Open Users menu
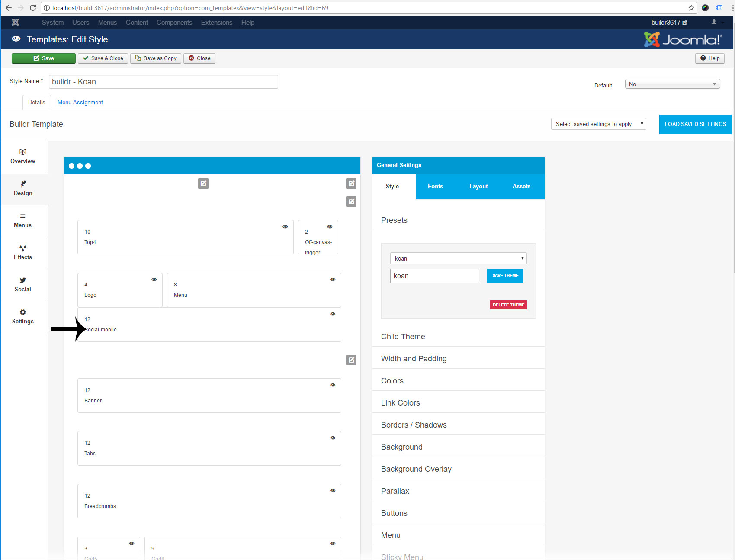 80,23
